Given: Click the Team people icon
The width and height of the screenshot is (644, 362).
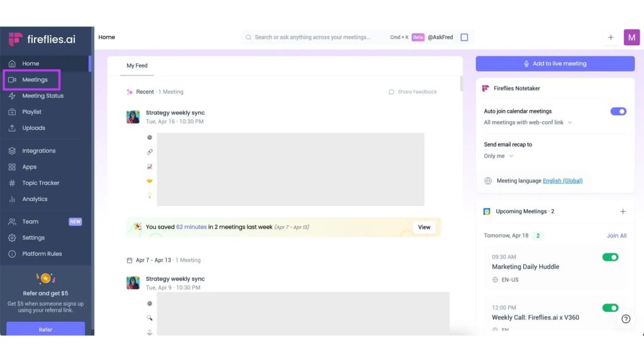Looking at the screenshot, I should 12,222.
